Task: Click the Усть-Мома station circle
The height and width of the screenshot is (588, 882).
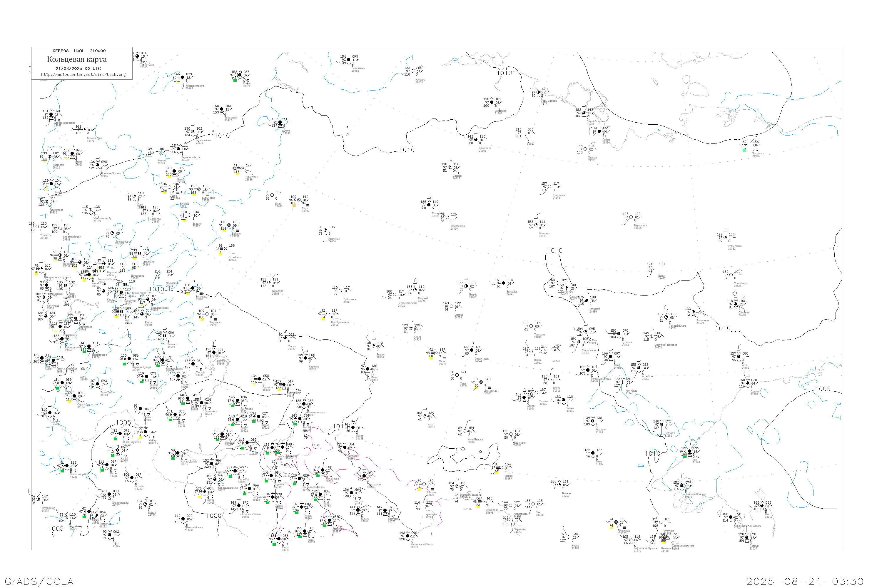Action: pos(725,237)
